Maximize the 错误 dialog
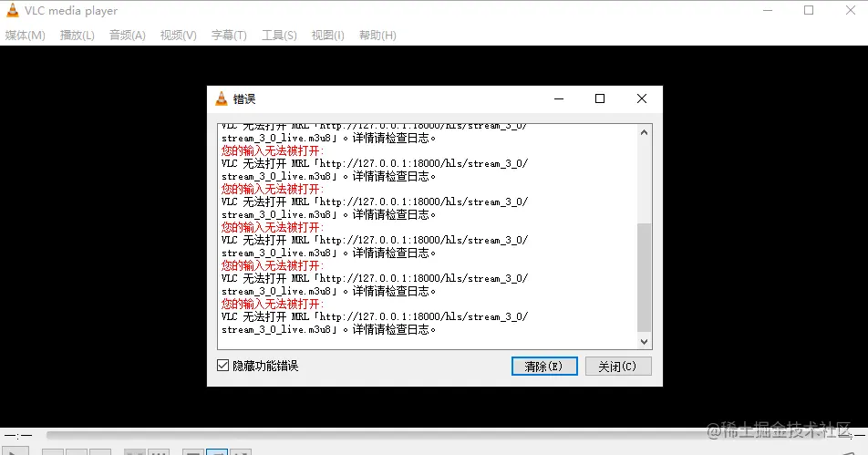 (600, 98)
